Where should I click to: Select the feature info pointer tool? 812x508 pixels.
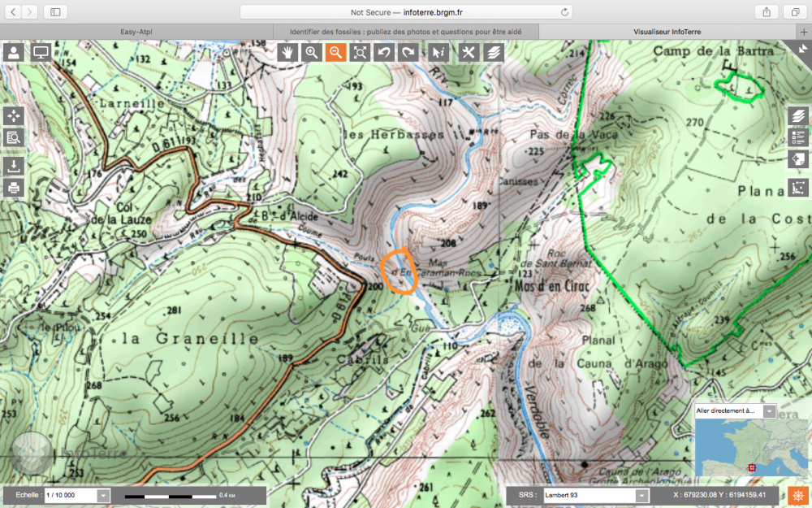pyautogui.click(x=438, y=53)
